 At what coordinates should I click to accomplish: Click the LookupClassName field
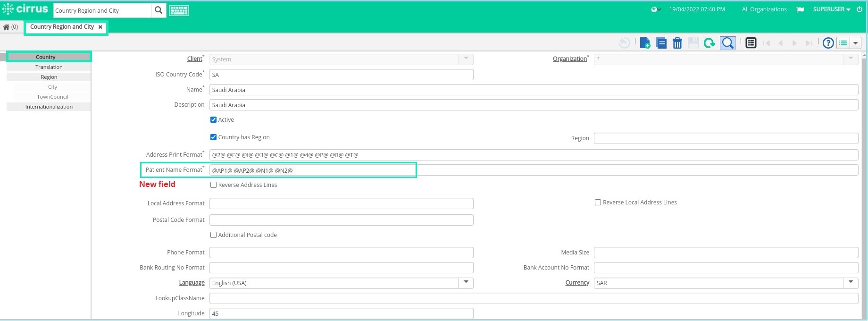534,298
